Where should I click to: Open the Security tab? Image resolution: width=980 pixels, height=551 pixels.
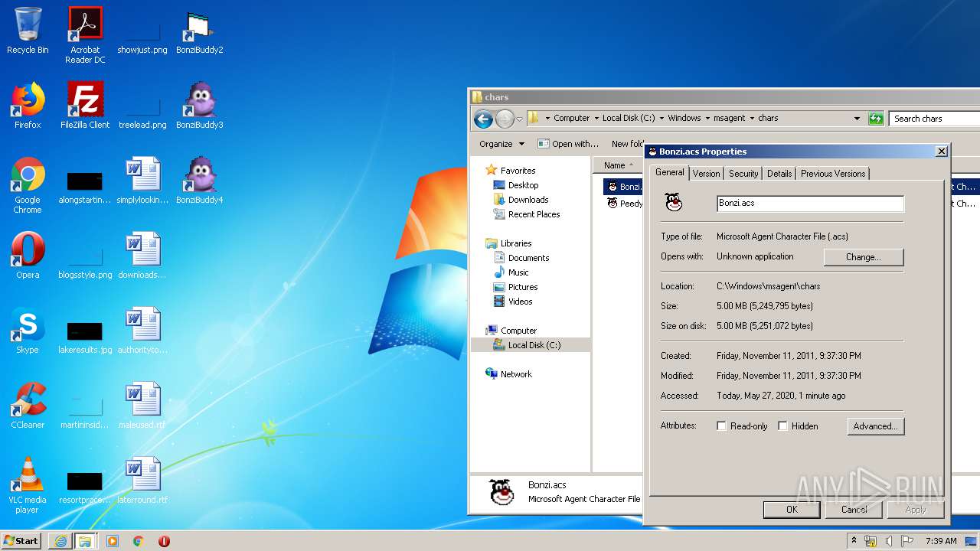(x=743, y=174)
